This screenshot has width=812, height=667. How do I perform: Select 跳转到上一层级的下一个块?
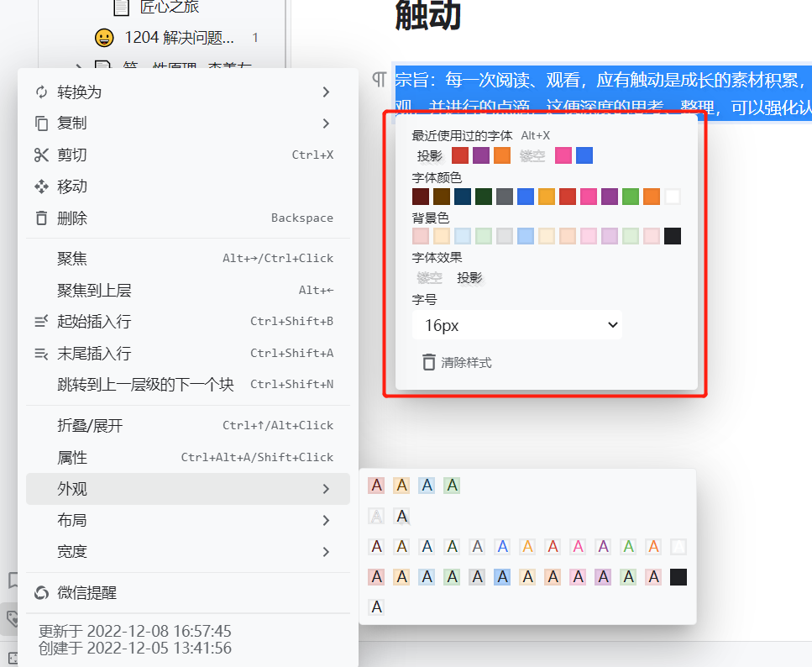[188, 385]
